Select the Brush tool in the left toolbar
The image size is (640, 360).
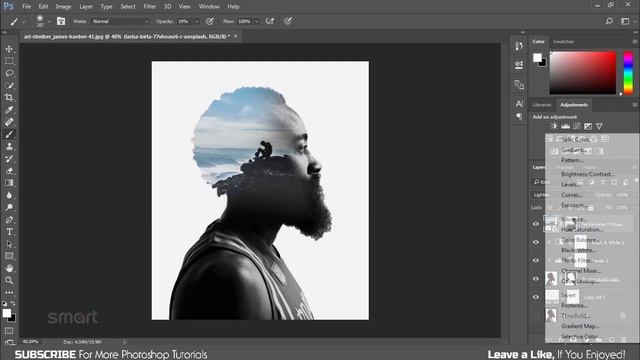point(9,134)
